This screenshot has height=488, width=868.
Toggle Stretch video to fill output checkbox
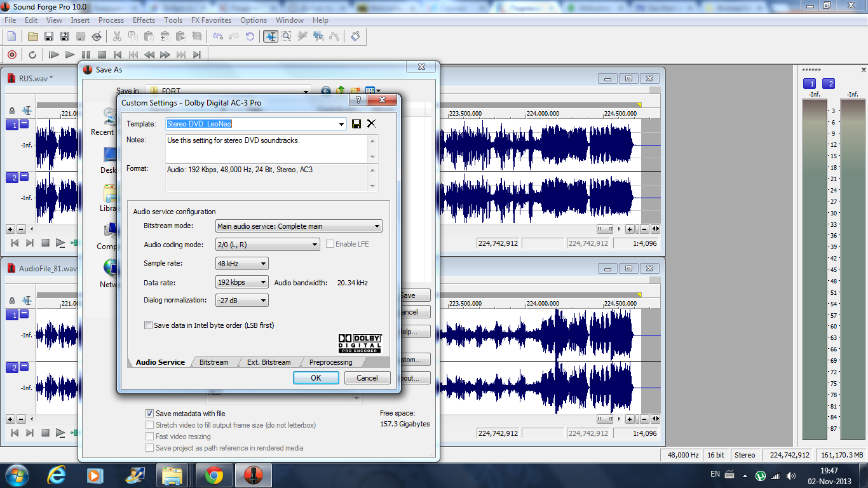150,425
